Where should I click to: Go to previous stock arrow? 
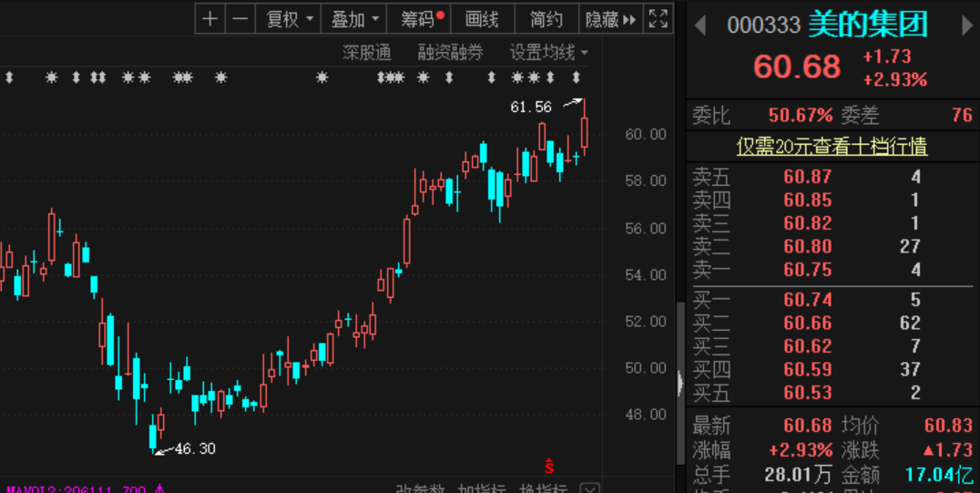(x=700, y=26)
